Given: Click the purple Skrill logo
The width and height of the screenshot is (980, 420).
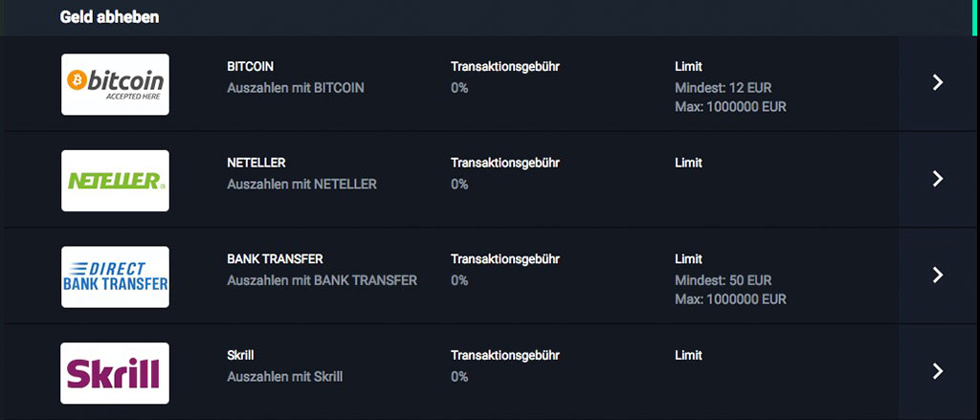Looking at the screenshot, I should pos(115,373).
